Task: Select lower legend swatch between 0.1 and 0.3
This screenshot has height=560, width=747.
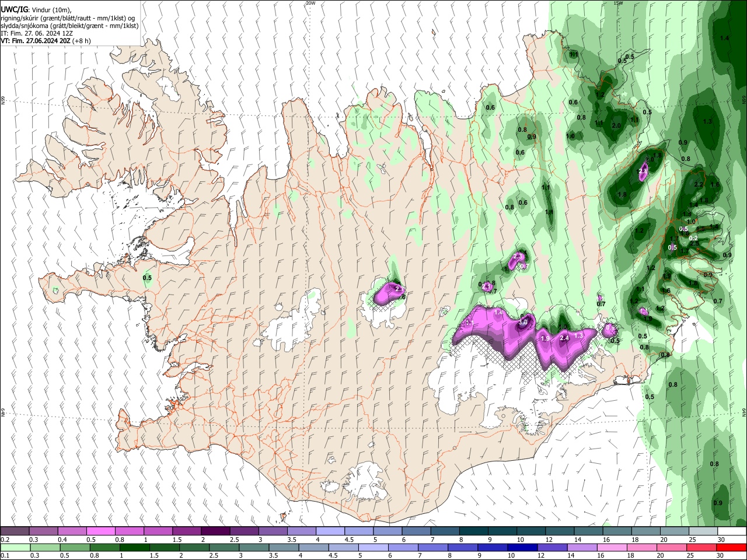Action: (15, 548)
